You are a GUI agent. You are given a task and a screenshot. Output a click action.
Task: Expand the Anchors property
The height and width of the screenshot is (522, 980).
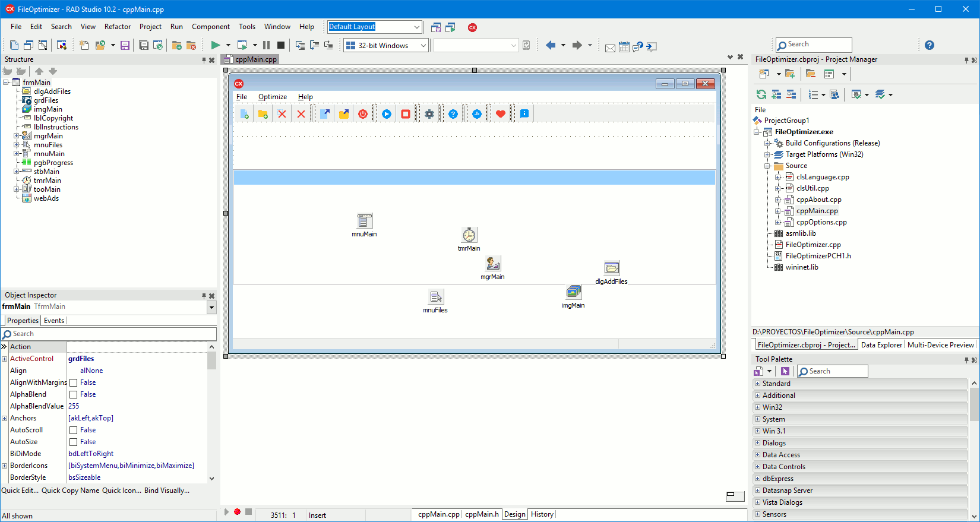click(5, 419)
